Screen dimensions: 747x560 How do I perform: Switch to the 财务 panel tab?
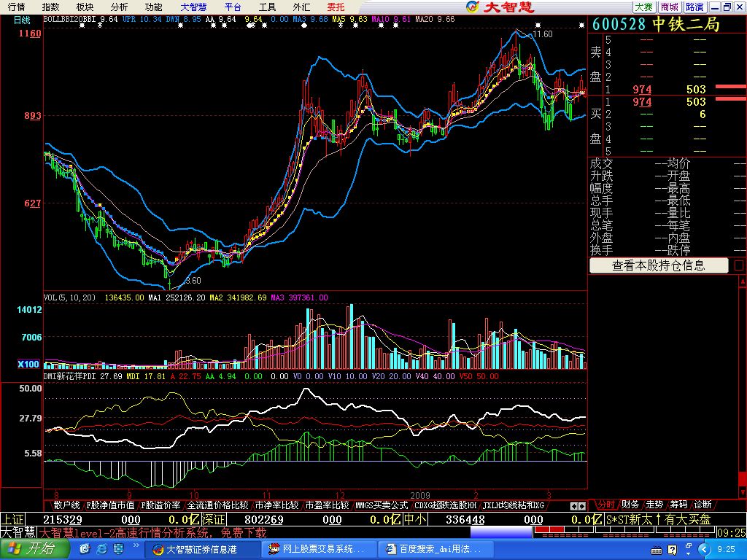[630, 505]
